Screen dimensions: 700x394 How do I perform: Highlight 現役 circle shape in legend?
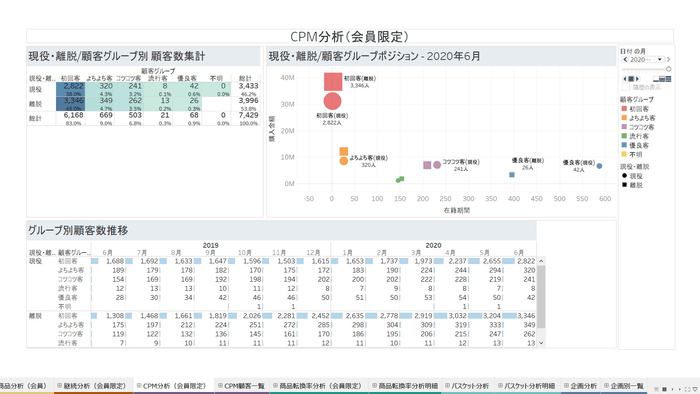tap(624, 176)
